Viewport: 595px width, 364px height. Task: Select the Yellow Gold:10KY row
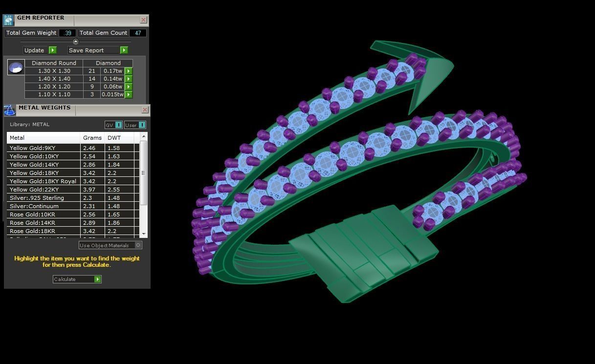click(73, 156)
